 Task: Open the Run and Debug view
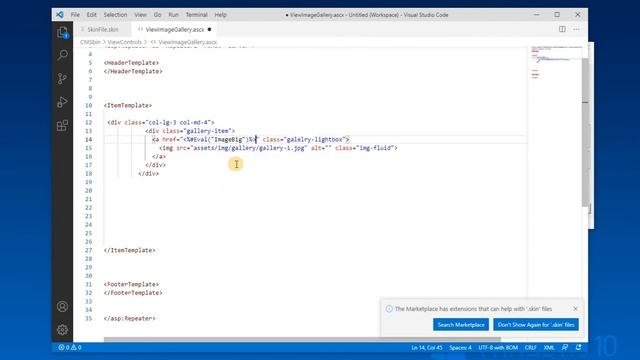point(62,102)
